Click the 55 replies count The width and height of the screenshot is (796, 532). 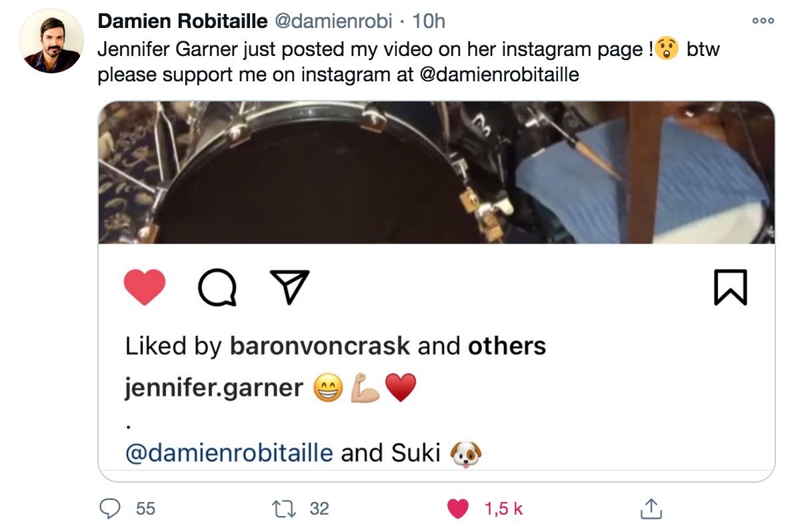(x=145, y=509)
